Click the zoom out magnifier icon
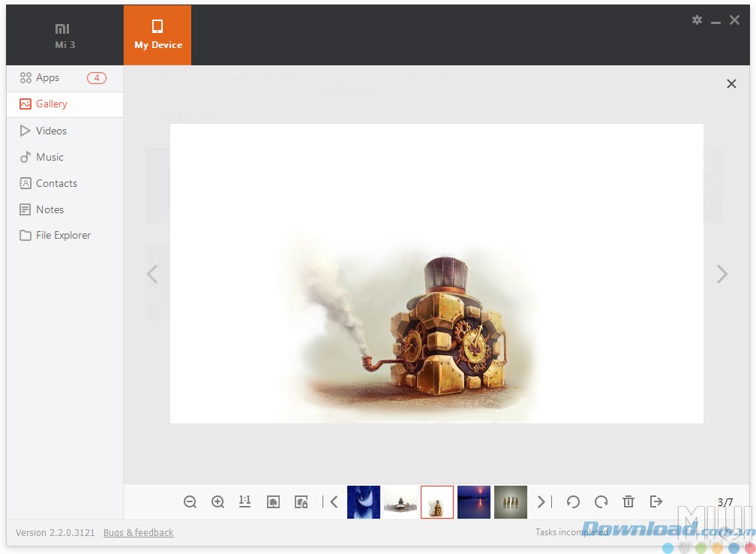 (x=190, y=502)
